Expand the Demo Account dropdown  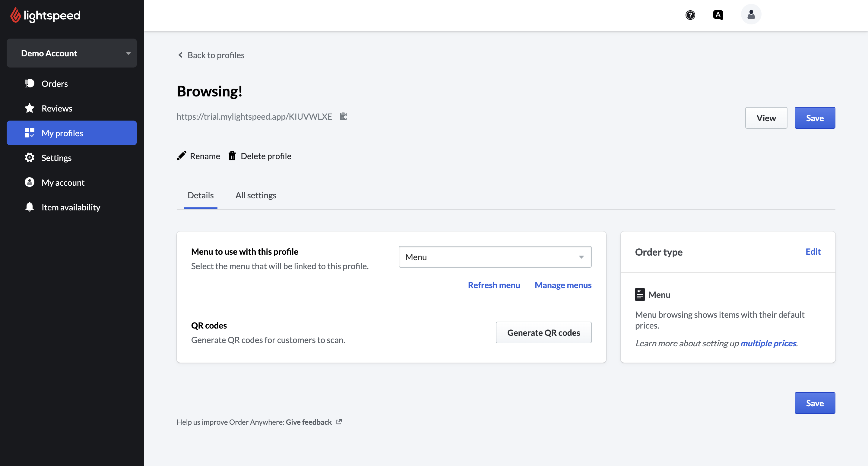coord(71,53)
